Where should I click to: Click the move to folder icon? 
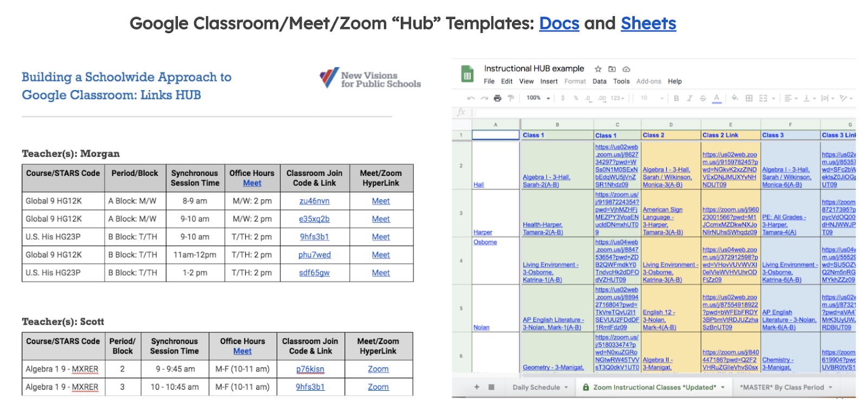tap(612, 69)
